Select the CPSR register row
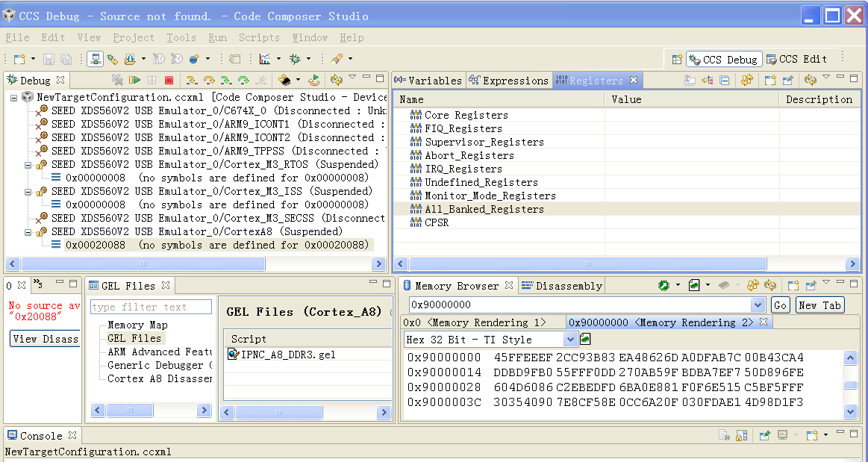 pos(436,222)
